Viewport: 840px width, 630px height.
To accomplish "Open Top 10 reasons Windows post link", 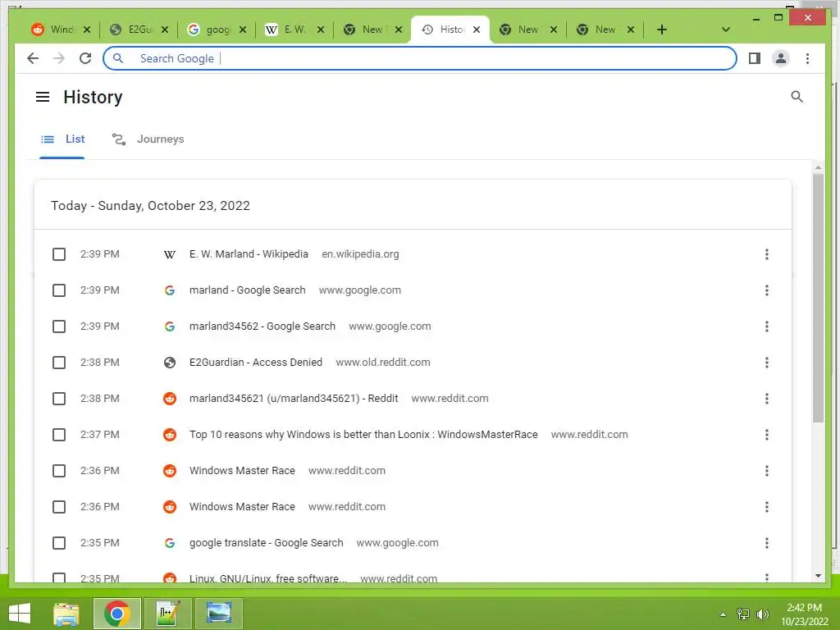I will [363, 435].
